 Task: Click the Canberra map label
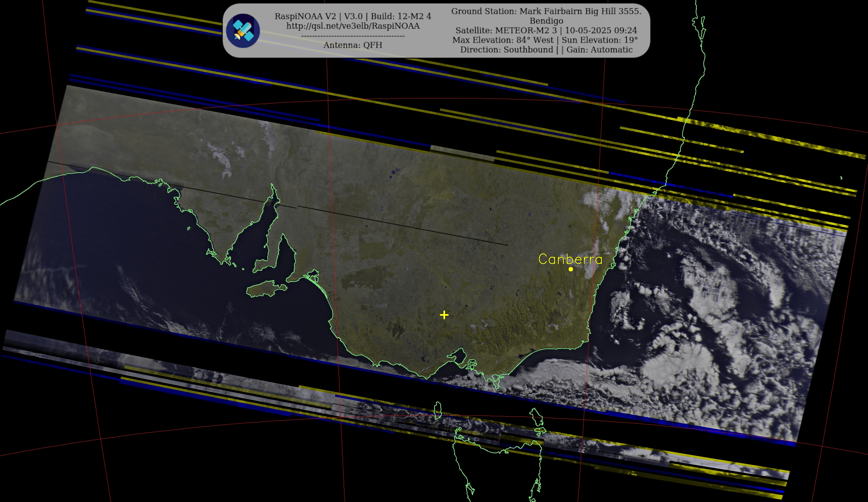[x=570, y=259]
